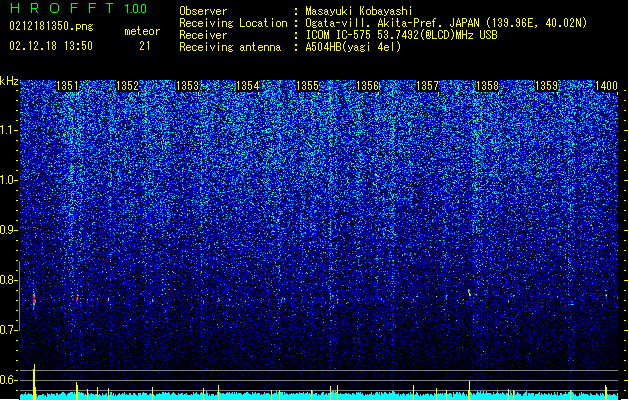Click the tallest yellow meteor spike at bottom-left

(x=34, y=382)
